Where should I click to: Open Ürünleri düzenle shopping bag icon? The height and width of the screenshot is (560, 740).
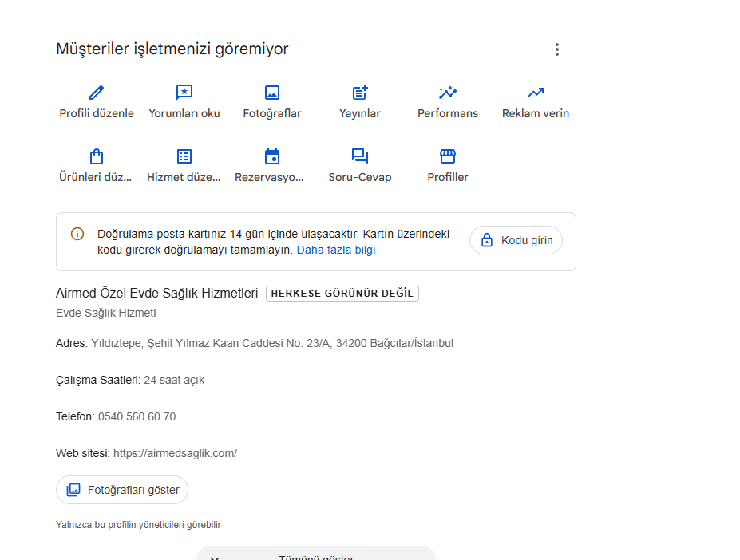pyautogui.click(x=97, y=156)
